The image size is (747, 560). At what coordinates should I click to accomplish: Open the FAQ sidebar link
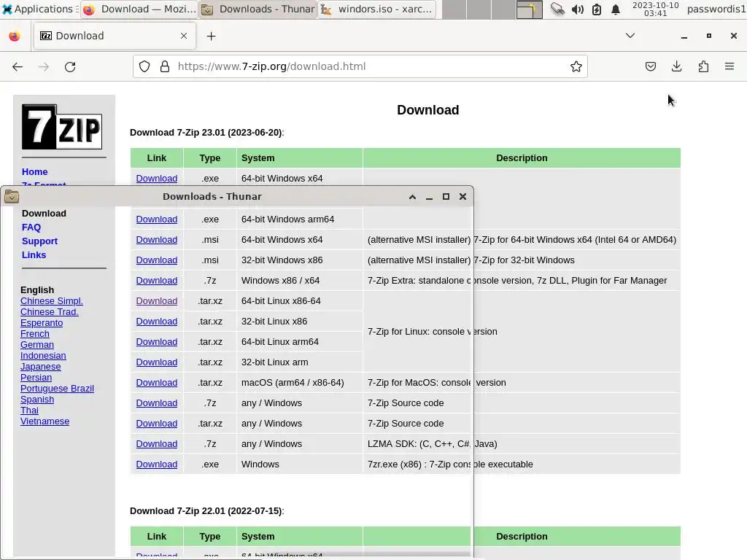tap(31, 227)
